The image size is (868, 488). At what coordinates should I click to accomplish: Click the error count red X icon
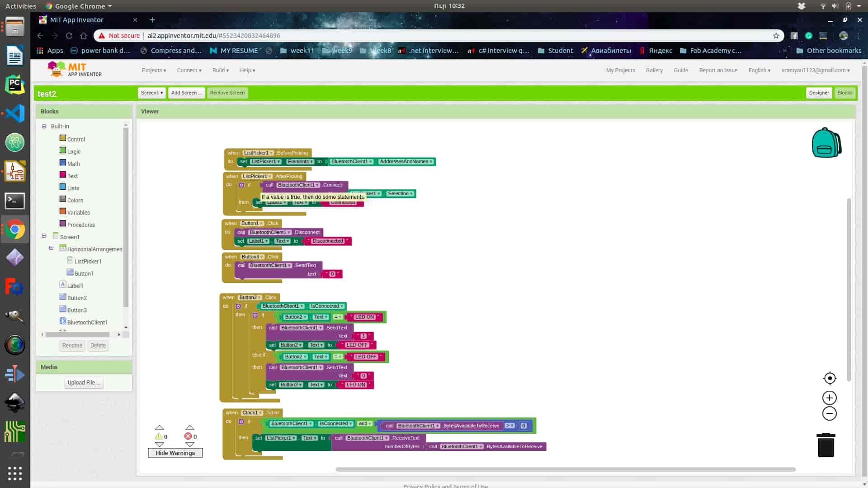pyautogui.click(x=188, y=436)
